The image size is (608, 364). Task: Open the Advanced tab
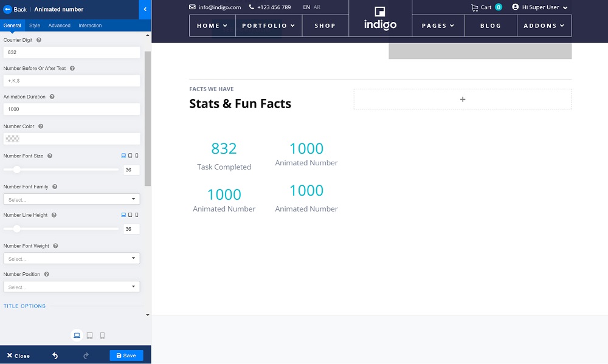[60, 26]
